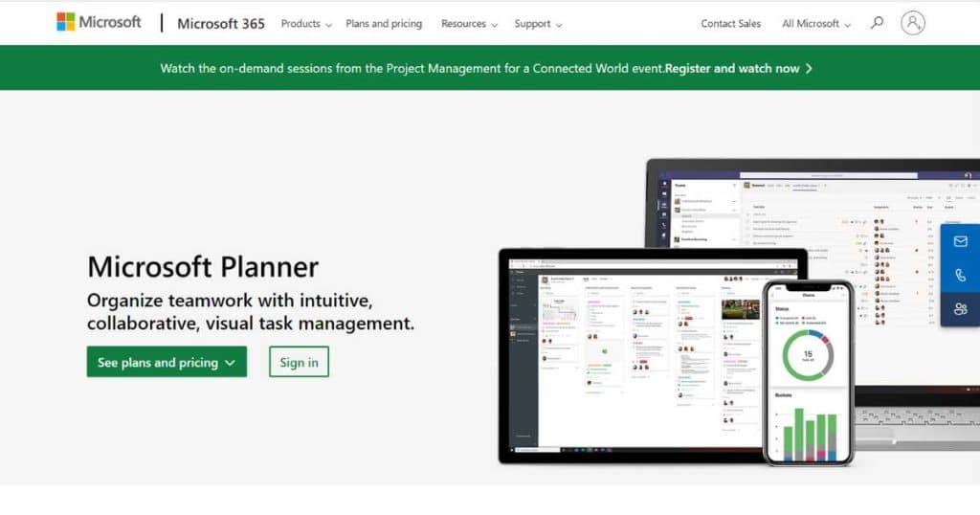Expand the Products menu
Image resolution: width=980 pixels, height=515 pixels.
point(306,24)
